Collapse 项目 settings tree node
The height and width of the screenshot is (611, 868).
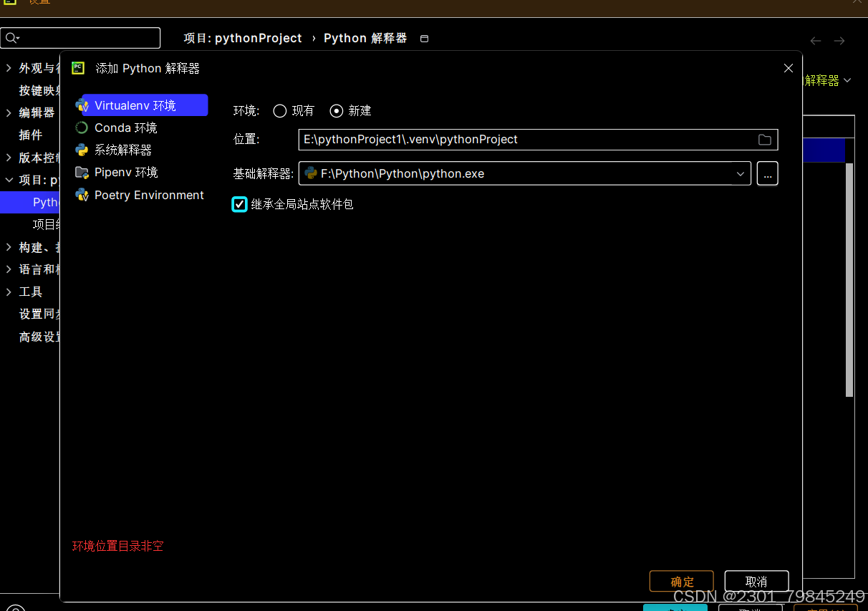tap(9, 180)
